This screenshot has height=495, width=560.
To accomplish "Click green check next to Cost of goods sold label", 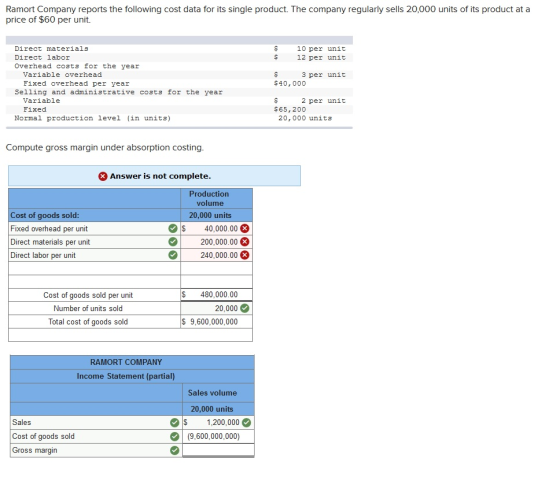I will 175,436.
